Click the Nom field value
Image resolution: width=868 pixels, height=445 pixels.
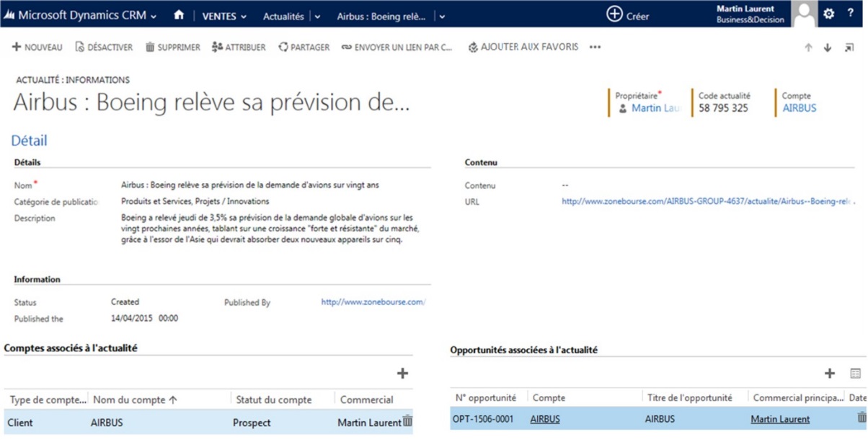click(250, 185)
